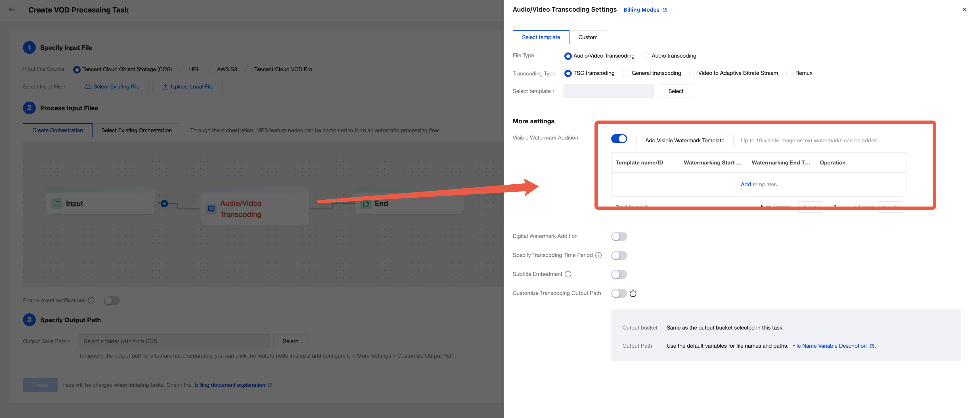The width and height of the screenshot is (980, 418).
Task: Click the blue plus node connector
Action: pos(164,204)
